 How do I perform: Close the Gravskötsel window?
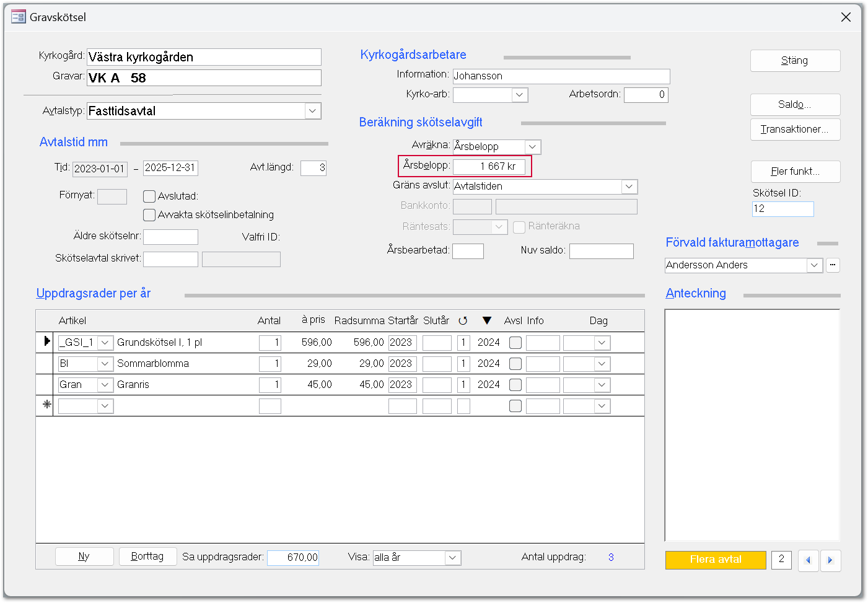pyautogui.click(x=846, y=17)
